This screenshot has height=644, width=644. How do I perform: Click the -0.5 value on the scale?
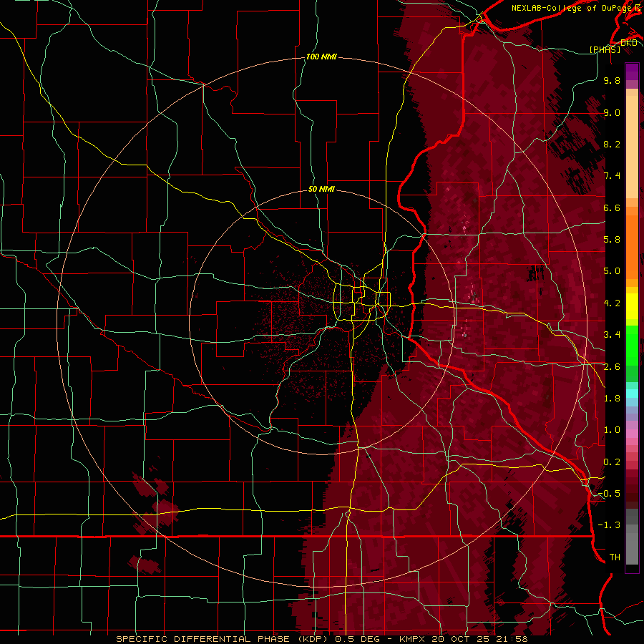(x=609, y=494)
